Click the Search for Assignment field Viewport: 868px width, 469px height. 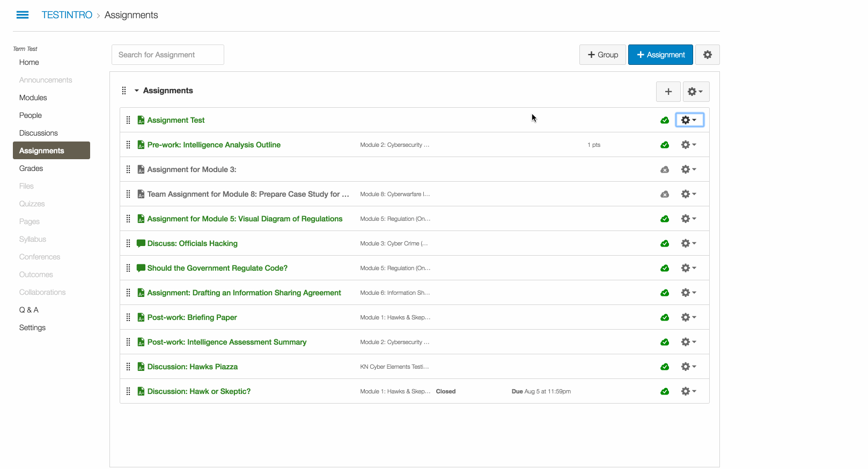167,55
